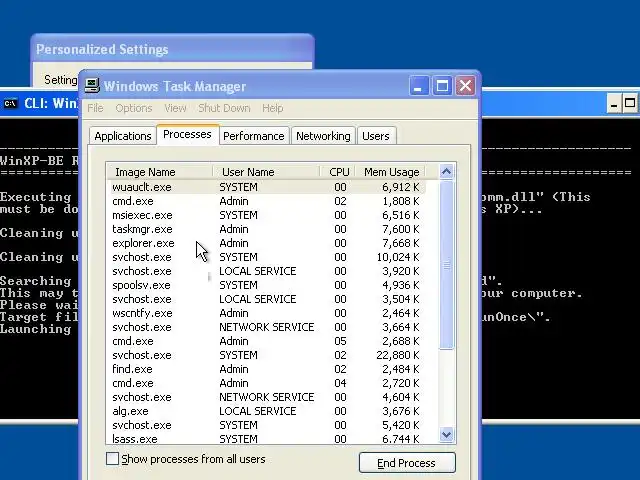The width and height of the screenshot is (640, 480).
Task: Select cmd.exe using 2,720 K memory
Action: click(x=268, y=383)
